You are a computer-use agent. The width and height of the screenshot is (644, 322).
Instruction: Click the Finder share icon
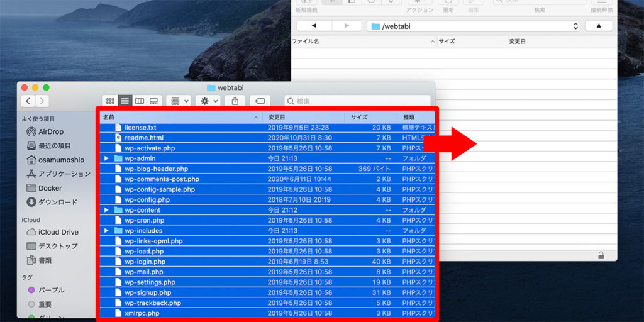235,101
